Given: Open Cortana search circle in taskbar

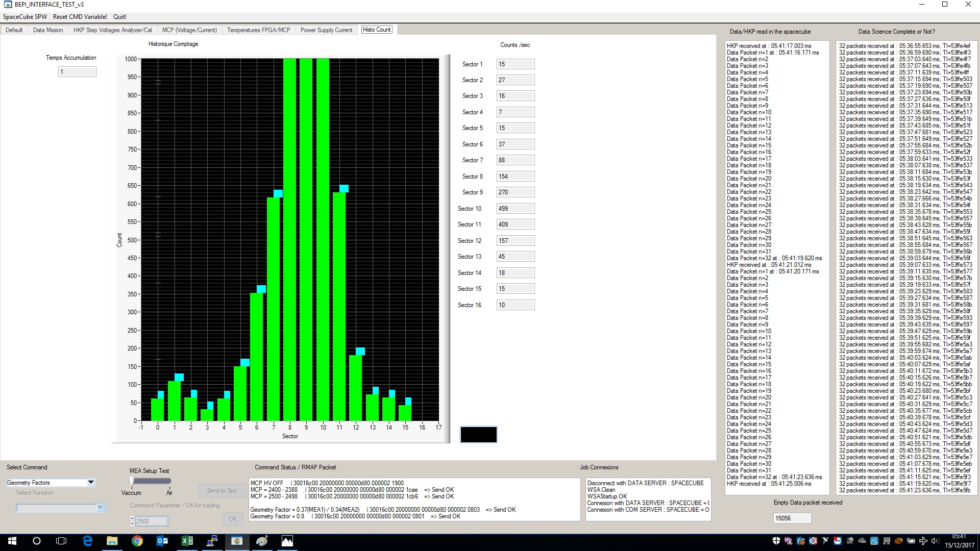Looking at the screenshot, I should 37,541.
